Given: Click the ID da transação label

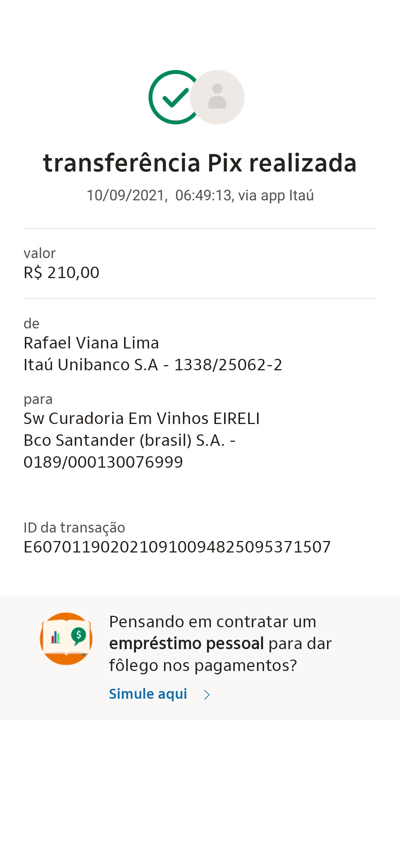Looking at the screenshot, I should [74, 528].
